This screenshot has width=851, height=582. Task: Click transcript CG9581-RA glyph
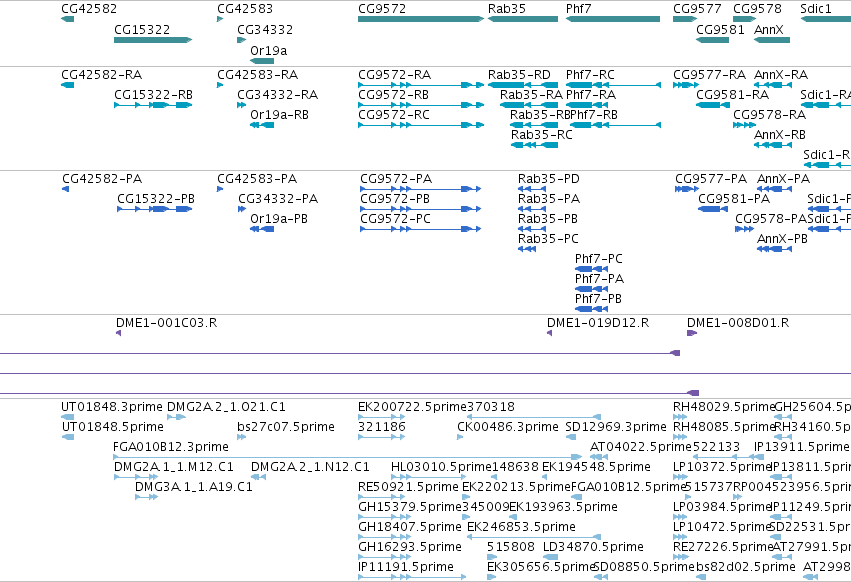pyautogui.click(x=713, y=105)
